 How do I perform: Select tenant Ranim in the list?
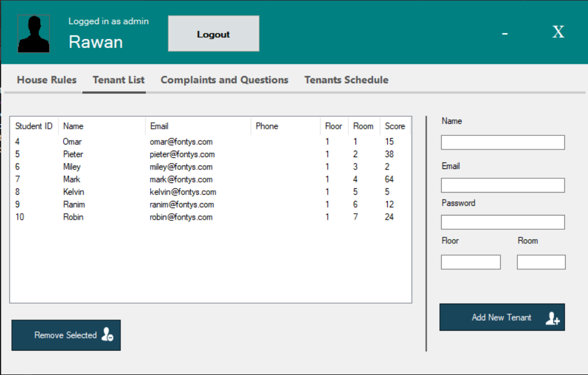click(210, 204)
